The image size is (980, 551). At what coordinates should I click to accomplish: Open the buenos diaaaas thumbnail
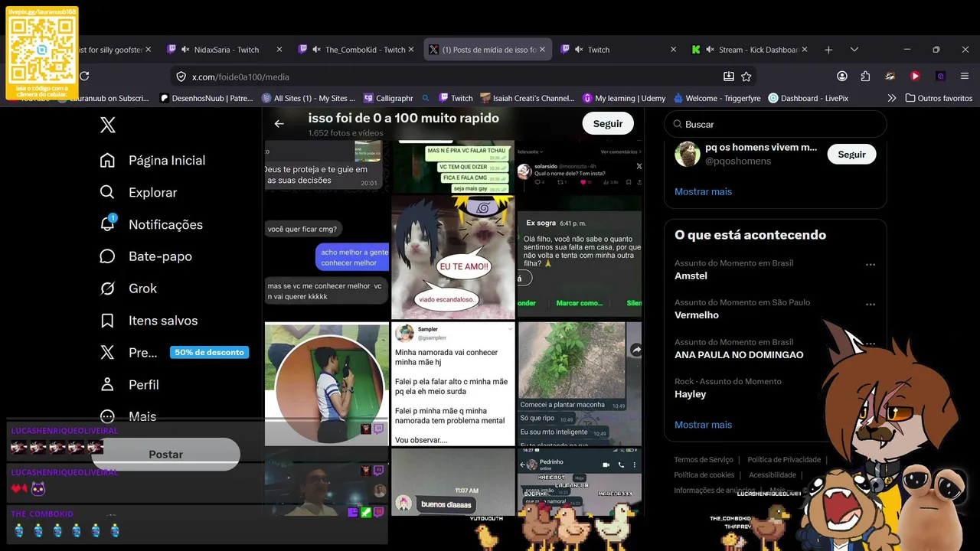453,482
